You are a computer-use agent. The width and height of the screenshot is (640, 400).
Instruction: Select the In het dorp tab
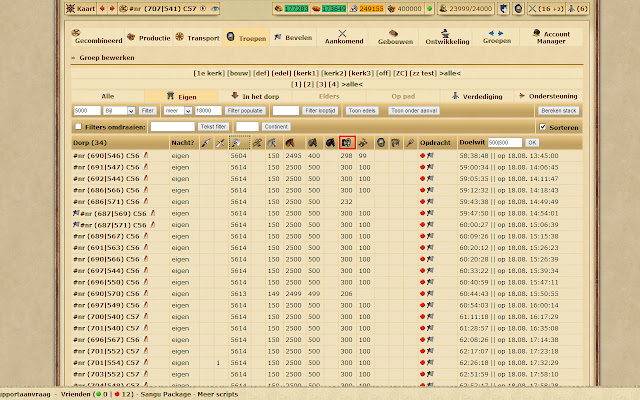tap(255, 96)
